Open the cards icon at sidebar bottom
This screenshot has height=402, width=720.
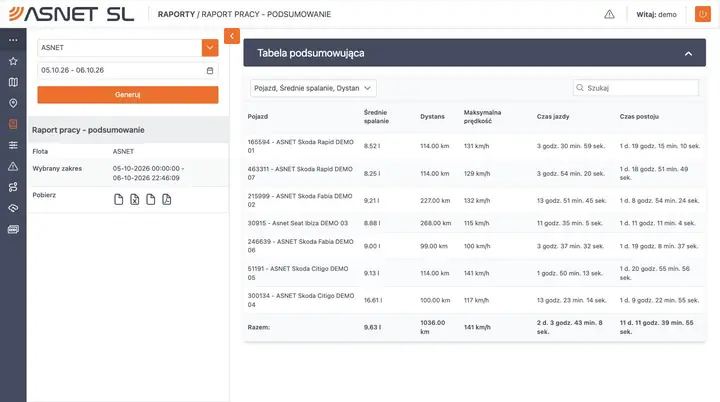13,229
